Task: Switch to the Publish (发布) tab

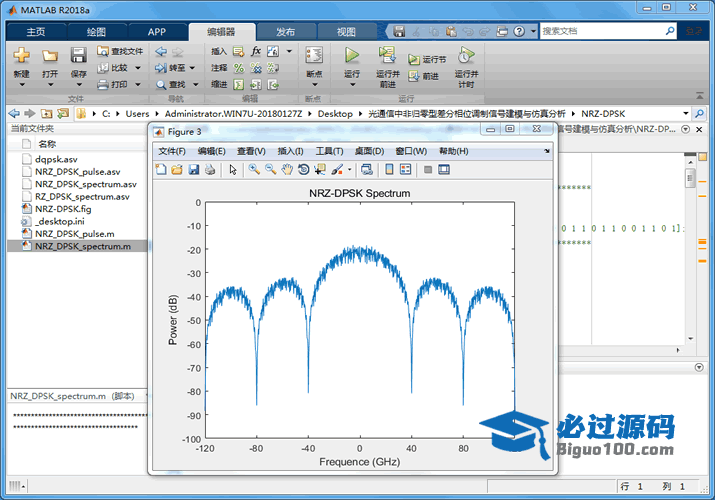Action: [285, 31]
